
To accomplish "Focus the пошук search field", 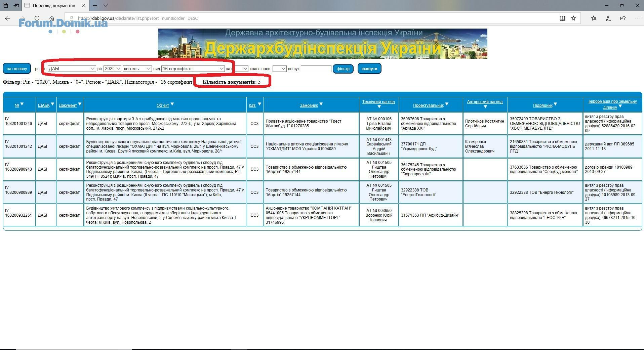I will pos(316,69).
